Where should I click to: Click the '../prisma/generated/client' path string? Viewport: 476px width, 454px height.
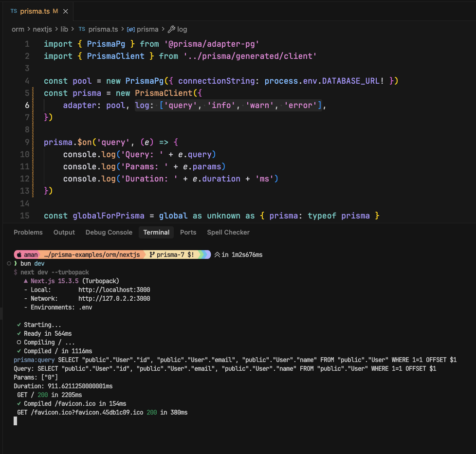click(x=250, y=56)
